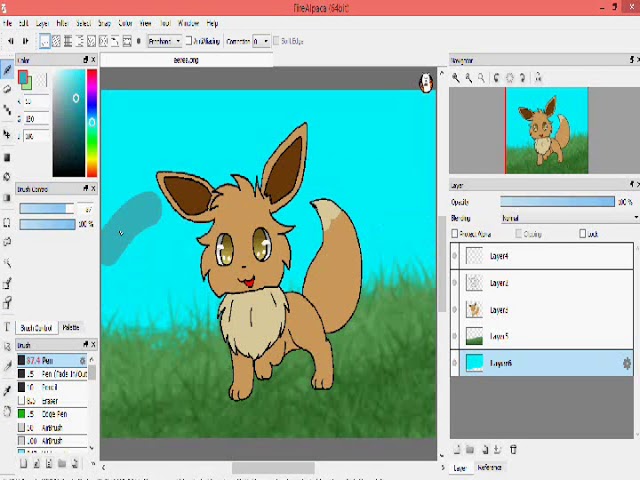Delete layer using the trash icon
Viewport: 640px width, 480px height.
pos(513,450)
